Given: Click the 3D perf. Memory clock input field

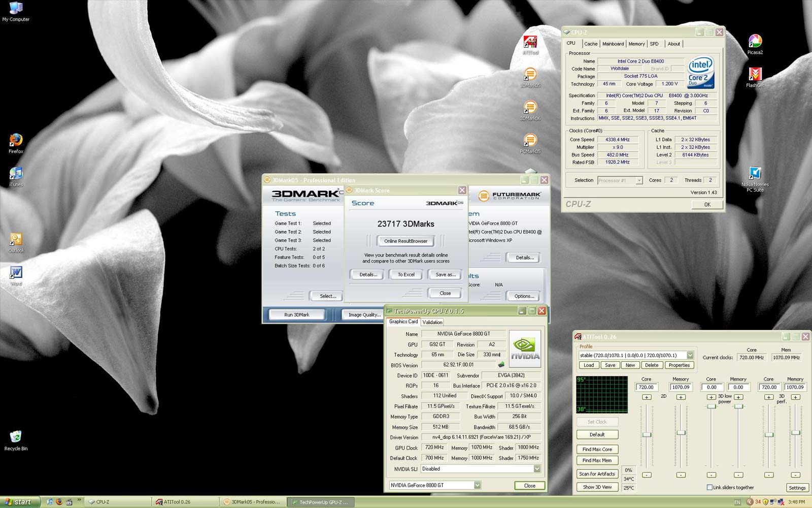Looking at the screenshot, I should click(x=795, y=387).
